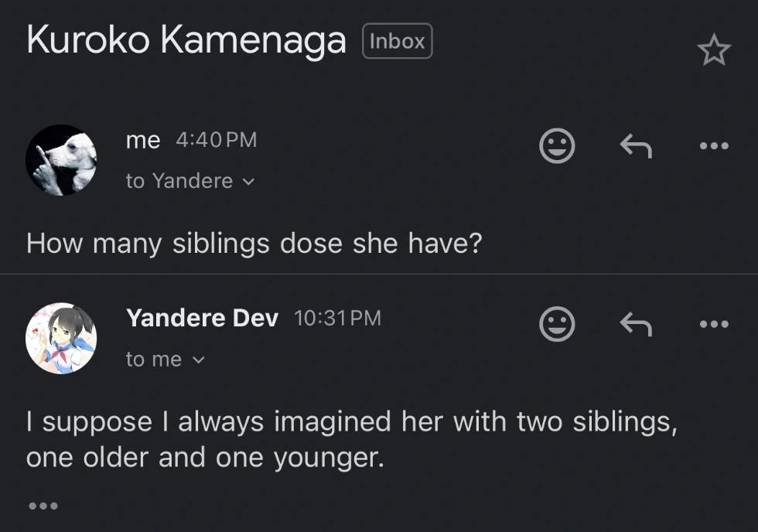This screenshot has width=758, height=532.
Task: Open my dog profile avatar
Action: pos(61,160)
